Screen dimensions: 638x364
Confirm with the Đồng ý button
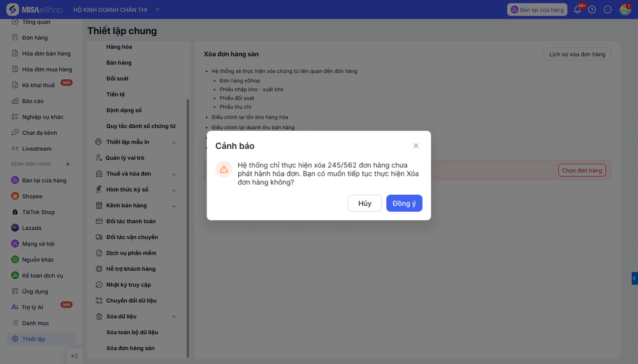click(x=404, y=203)
